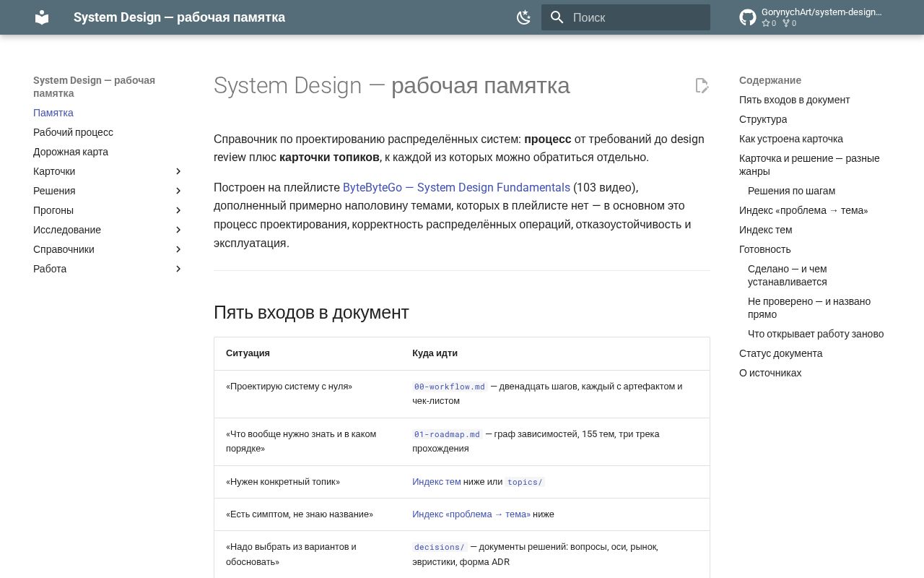The width and height of the screenshot is (924, 578).
Task: Jump to Пять входов в документ in contents
Action: [x=794, y=100]
